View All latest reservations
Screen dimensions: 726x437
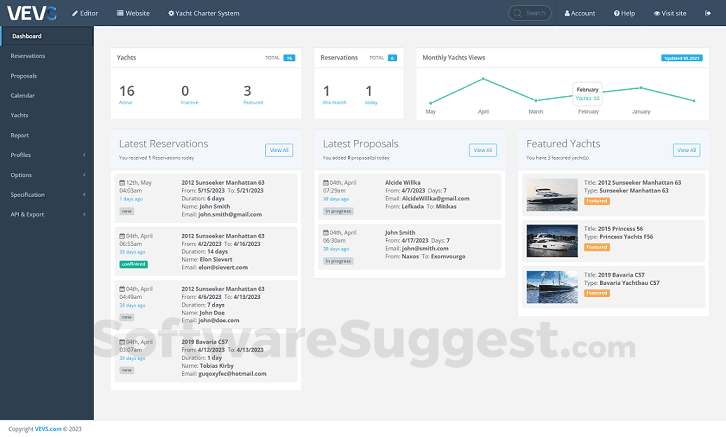(x=279, y=150)
